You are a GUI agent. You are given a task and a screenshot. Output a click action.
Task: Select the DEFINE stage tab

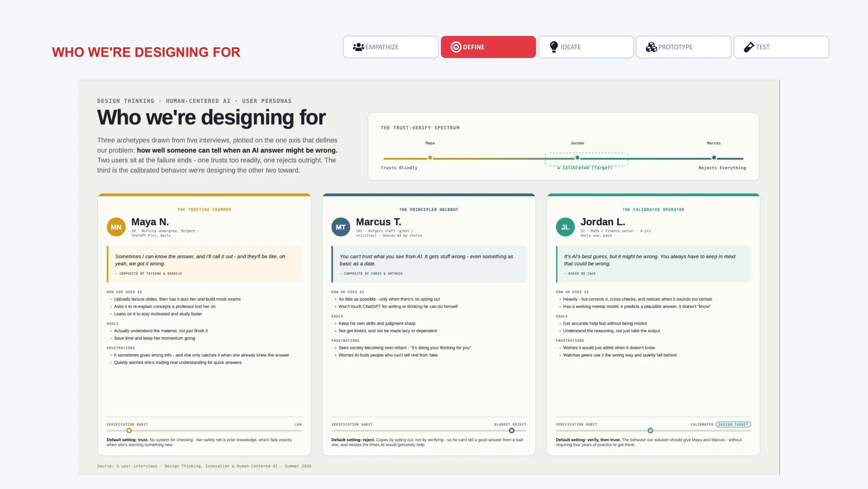click(488, 47)
